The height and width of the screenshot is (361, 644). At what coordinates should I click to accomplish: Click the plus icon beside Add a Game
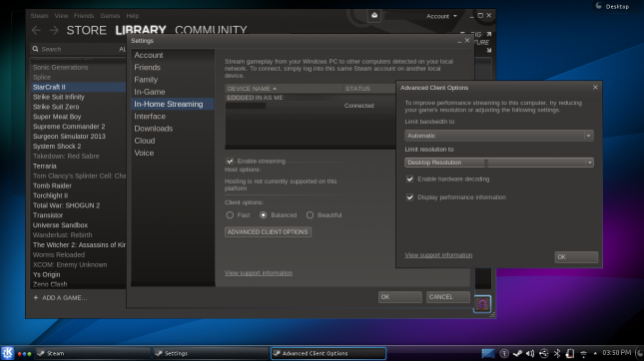(36, 297)
